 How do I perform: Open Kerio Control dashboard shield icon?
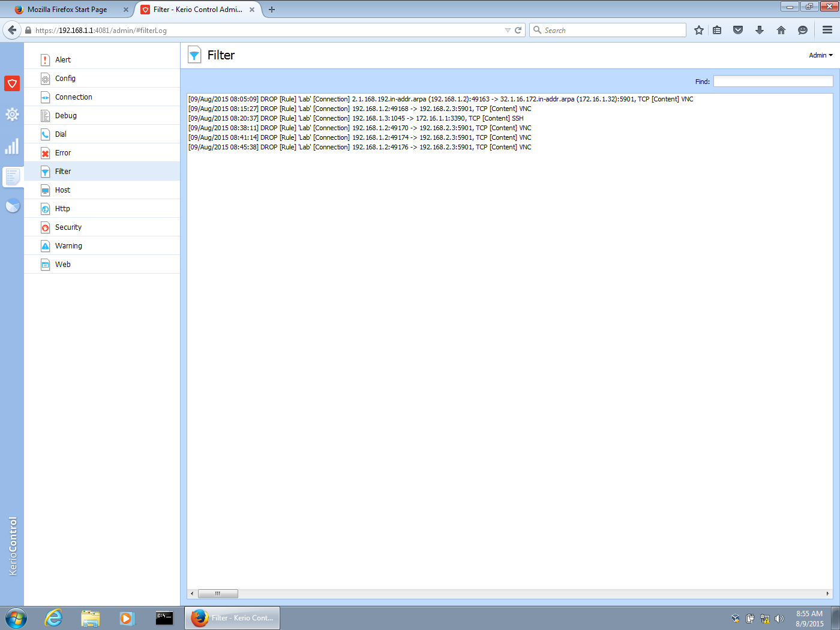tap(12, 83)
